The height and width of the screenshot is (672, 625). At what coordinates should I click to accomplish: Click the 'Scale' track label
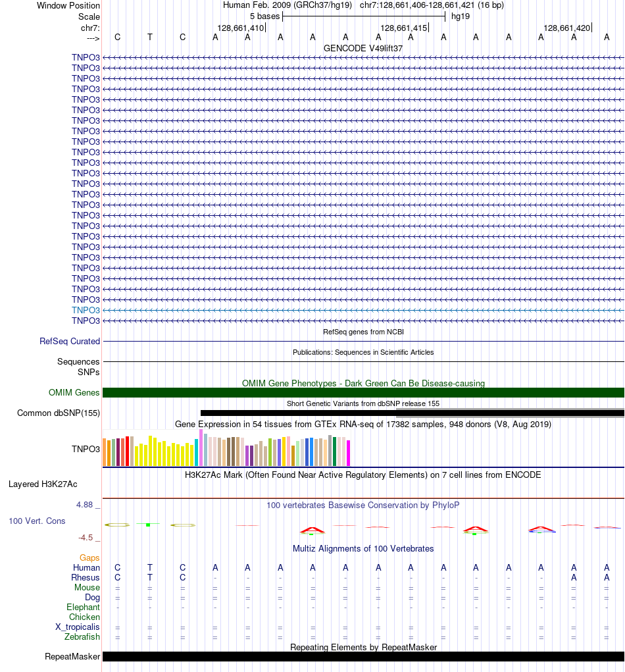tap(89, 16)
